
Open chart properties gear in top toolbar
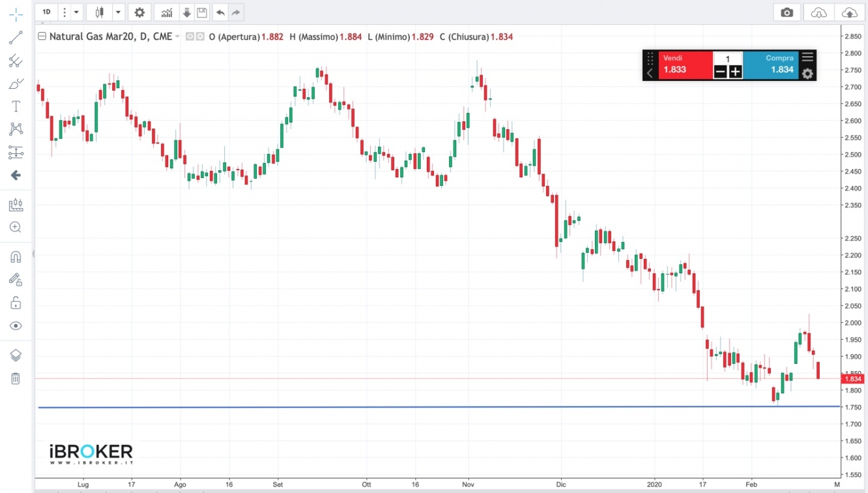(x=139, y=12)
